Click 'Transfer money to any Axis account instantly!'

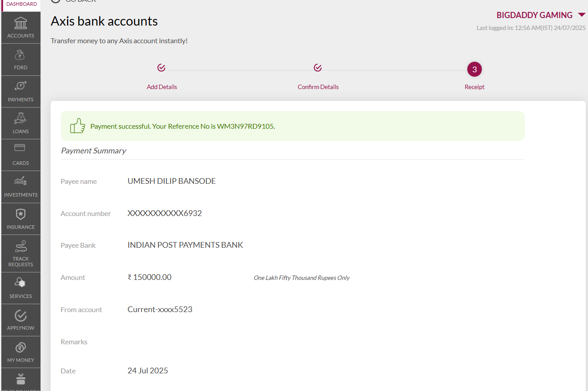click(x=119, y=41)
